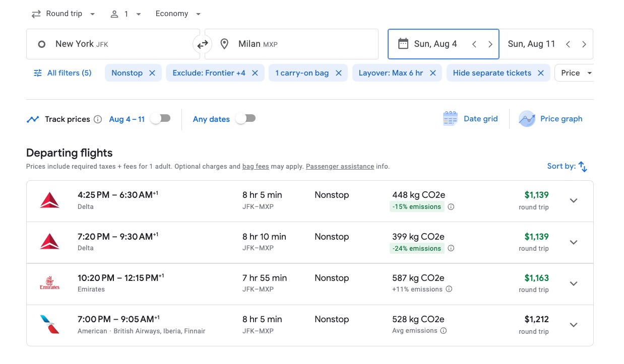Viewport: 624px width, 364px height.
Task: Open the bag fees link
Action: pyautogui.click(x=256, y=167)
